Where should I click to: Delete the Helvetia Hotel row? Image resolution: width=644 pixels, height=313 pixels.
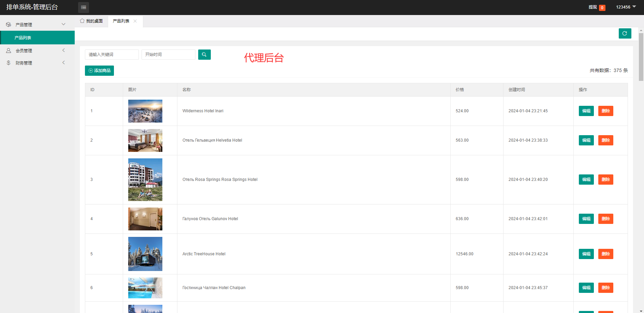606,140
